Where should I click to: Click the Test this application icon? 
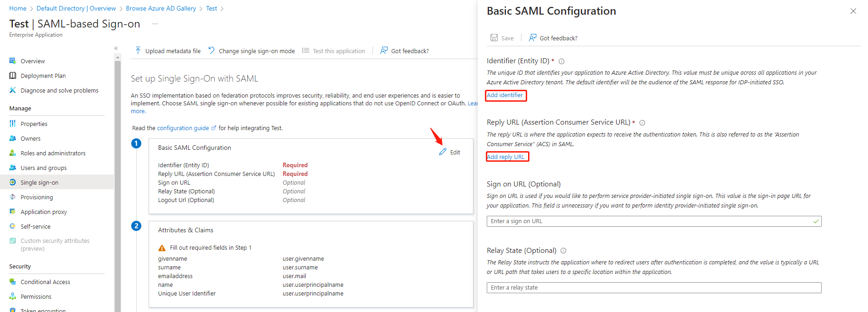point(305,50)
